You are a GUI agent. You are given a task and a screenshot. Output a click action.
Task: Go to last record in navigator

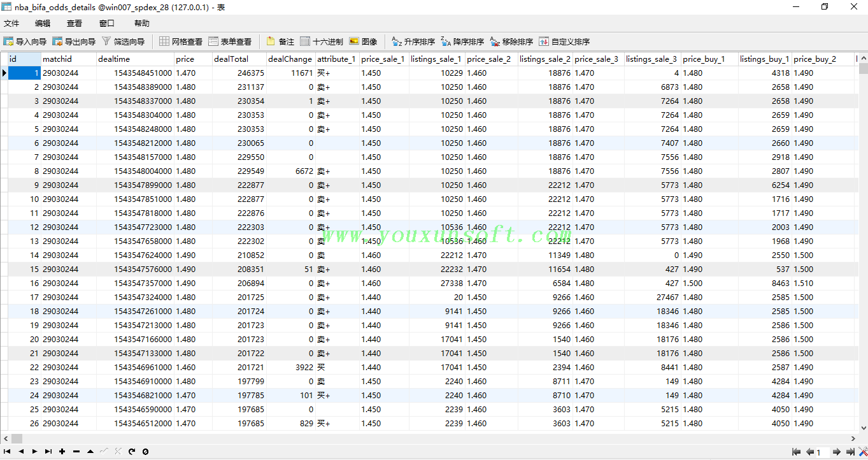pos(48,452)
